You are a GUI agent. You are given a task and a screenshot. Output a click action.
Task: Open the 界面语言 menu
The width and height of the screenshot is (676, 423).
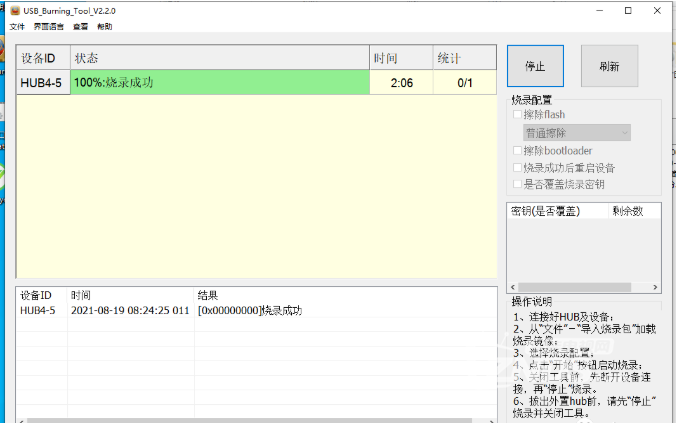point(49,26)
